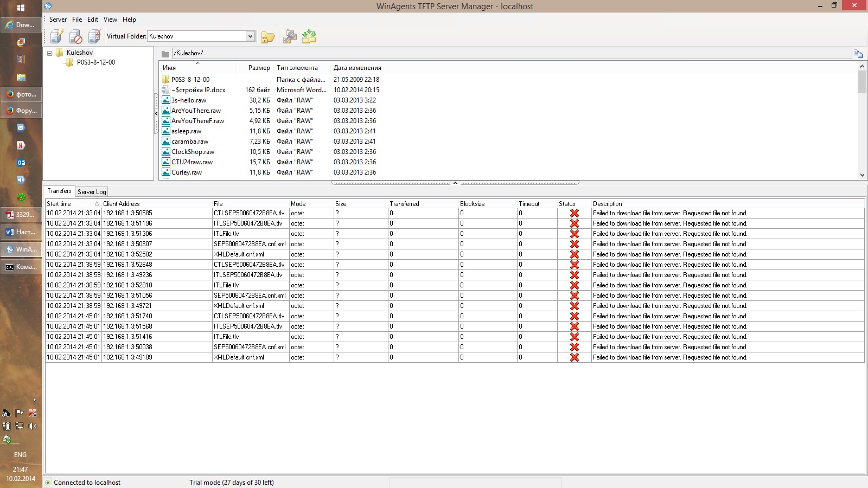
Task: Click the green connection status icon in status bar
Action: click(x=48, y=483)
